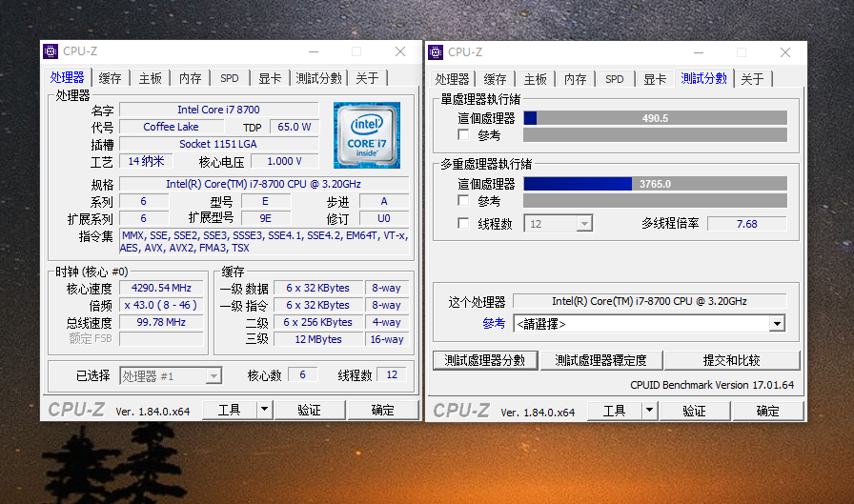The height and width of the screenshot is (504, 854).
Task: Click the 多线程倍率 value 7.68
Action: [746, 224]
